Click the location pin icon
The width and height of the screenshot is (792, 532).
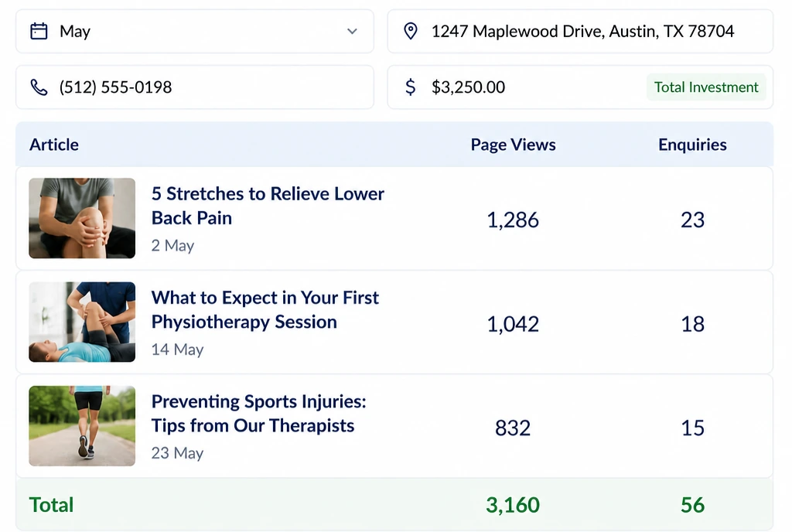(411, 31)
